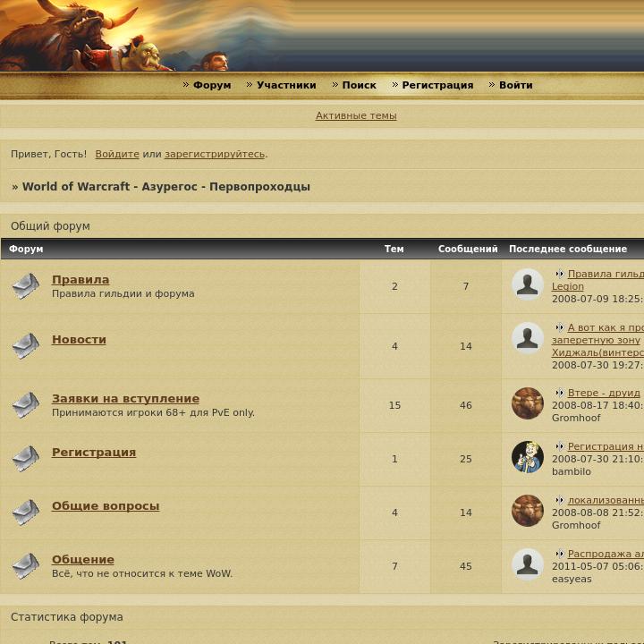Click the message count 46 in Заявки row
Image resolution: width=644 pixels, height=644 pixels.
(466, 405)
